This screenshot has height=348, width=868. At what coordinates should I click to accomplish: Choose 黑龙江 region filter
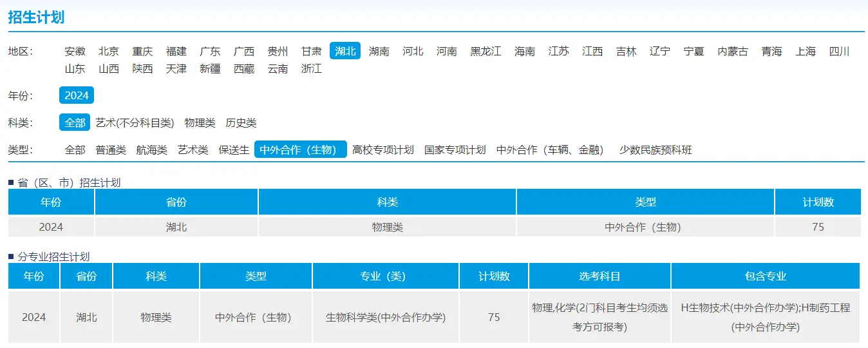click(486, 52)
